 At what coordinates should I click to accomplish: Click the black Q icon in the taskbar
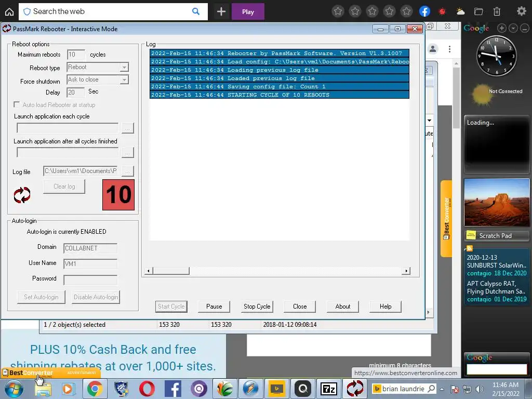[303, 389]
